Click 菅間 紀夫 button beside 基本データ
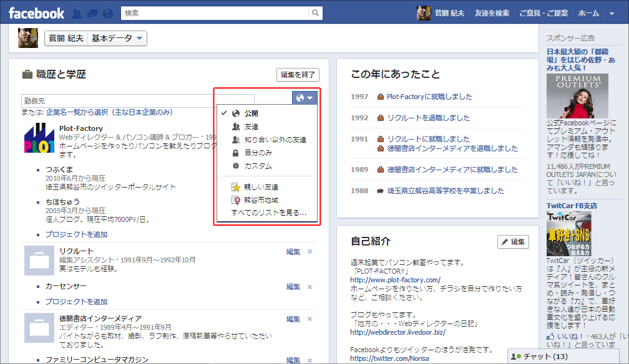Image resolution: width=629 pixels, height=364 pixels. [x=66, y=39]
